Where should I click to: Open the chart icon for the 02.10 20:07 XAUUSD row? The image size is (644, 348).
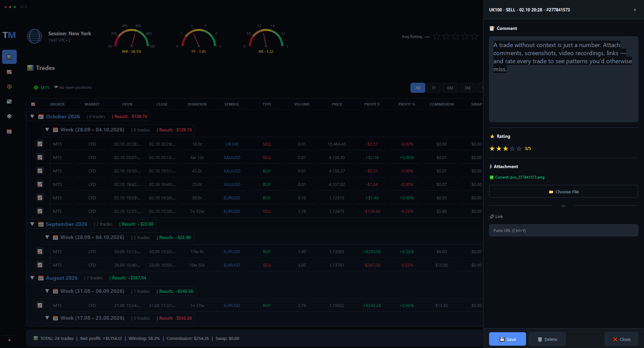[x=40, y=157]
